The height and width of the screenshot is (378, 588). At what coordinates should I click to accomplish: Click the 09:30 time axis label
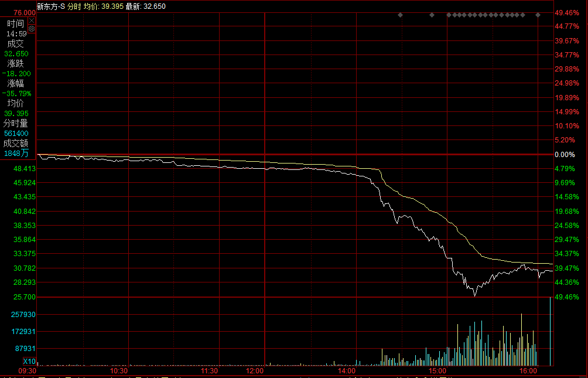click(28, 371)
